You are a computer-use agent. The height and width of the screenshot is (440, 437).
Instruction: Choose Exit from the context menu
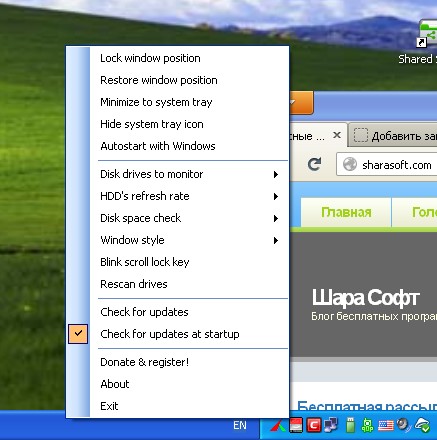pyautogui.click(x=177, y=406)
